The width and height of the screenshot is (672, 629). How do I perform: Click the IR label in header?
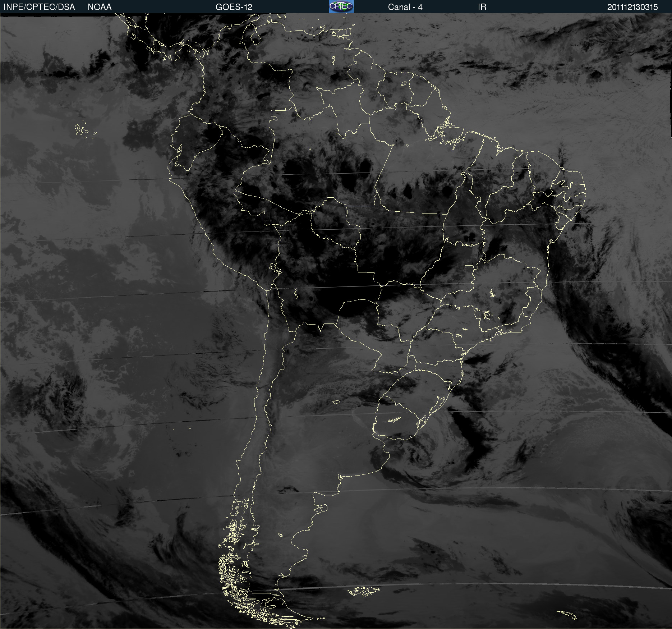(x=482, y=7)
